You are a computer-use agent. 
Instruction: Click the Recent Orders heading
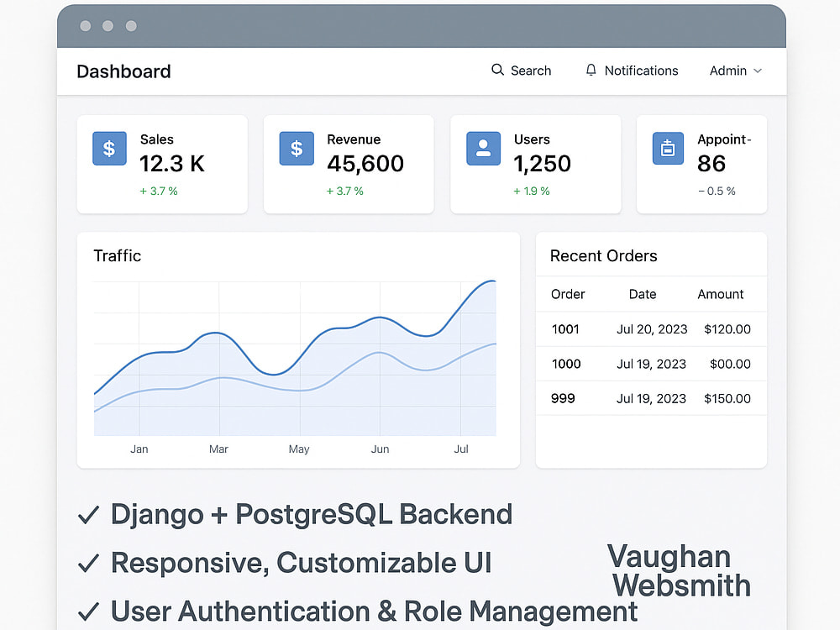point(604,255)
